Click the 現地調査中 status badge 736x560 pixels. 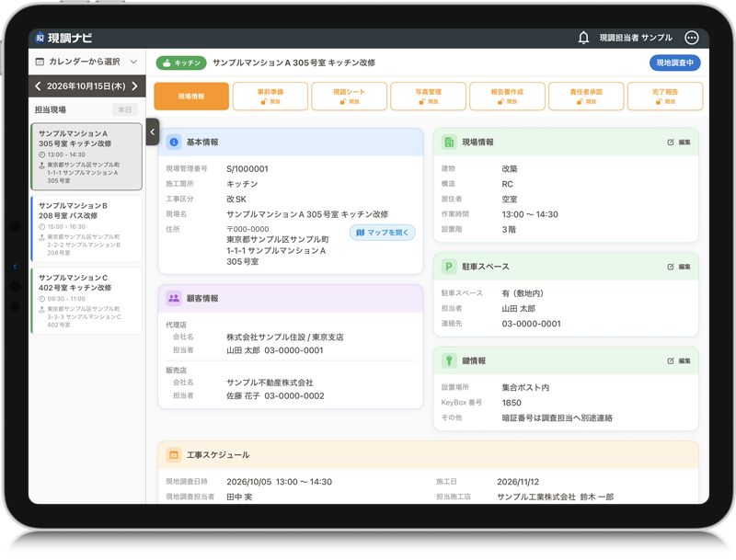coord(675,63)
